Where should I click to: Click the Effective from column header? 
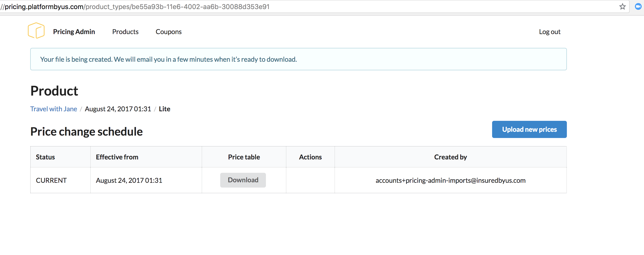[117, 157]
